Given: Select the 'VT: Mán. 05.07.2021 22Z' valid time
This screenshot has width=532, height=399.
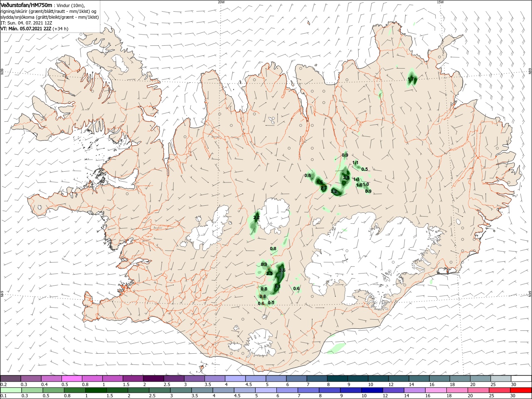Looking at the screenshot, I should [x=26, y=29].
